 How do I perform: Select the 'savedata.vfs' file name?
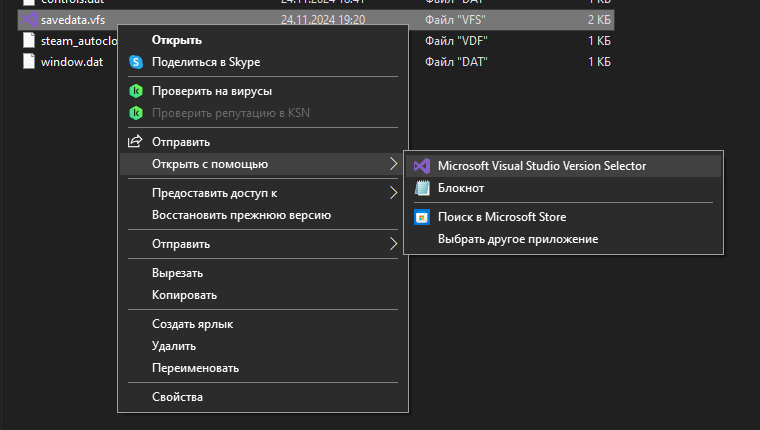[73, 20]
